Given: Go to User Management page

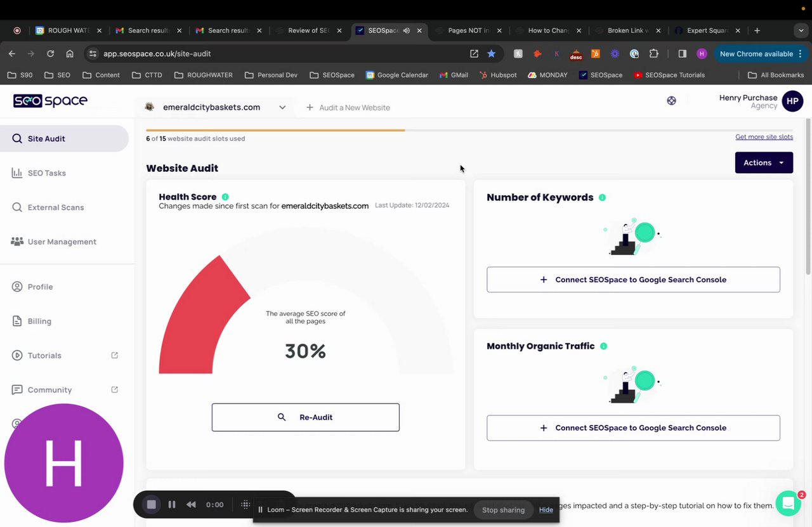Looking at the screenshot, I should click(54, 242).
